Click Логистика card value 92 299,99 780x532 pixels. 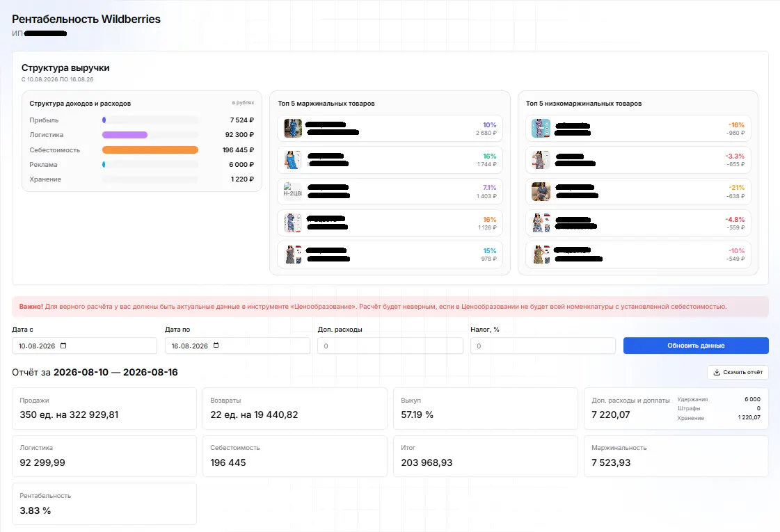tap(42, 462)
